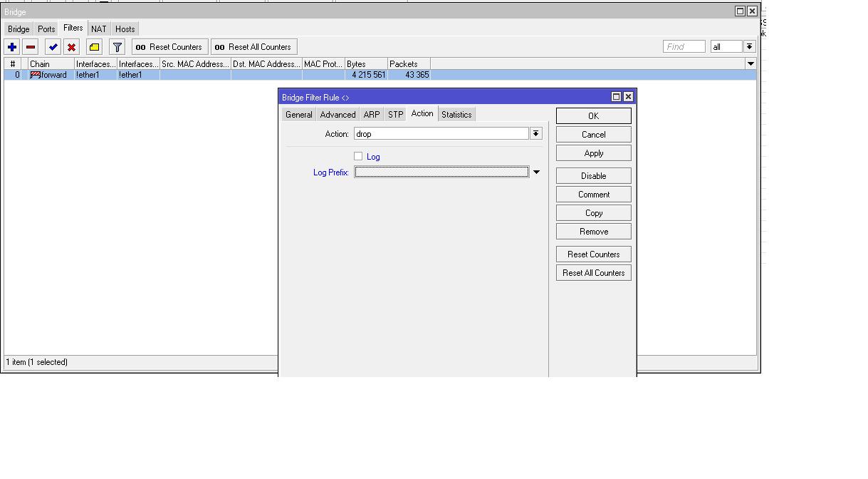Maximize the Bridge Filter Rule dialog
This screenshot has width=868, height=479.
(x=616, y=97)
